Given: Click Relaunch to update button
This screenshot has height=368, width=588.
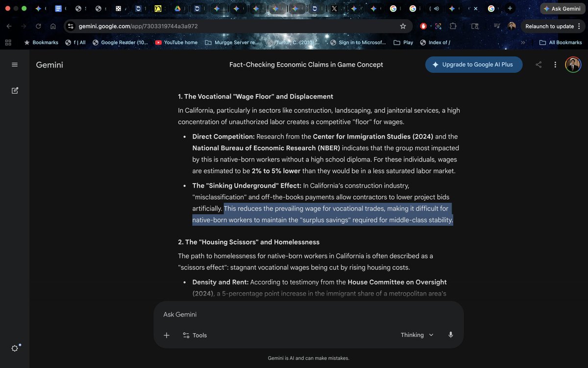Looking at the screenshot, I should click(549, 26).
